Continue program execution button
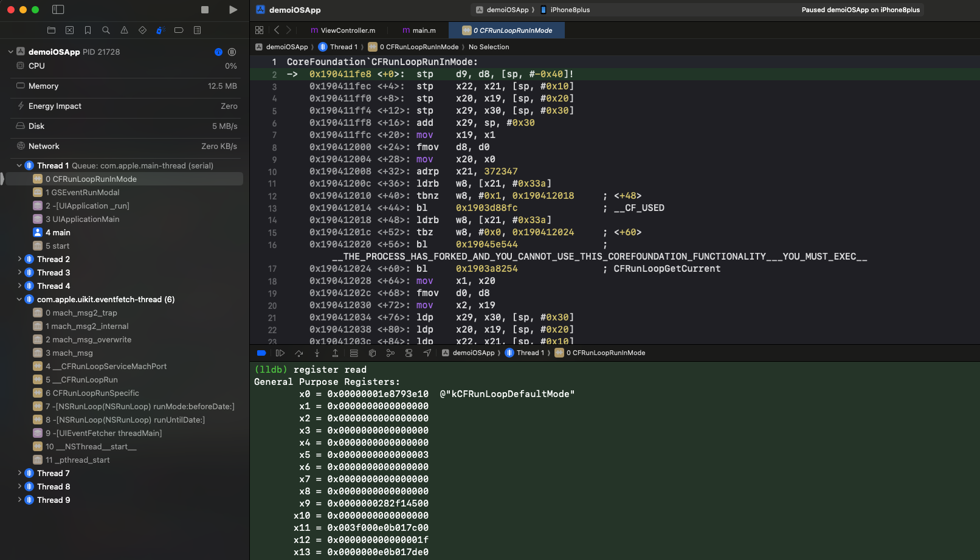Image resolution: width=980 pixels, height=560 pixels. (280, 353)
